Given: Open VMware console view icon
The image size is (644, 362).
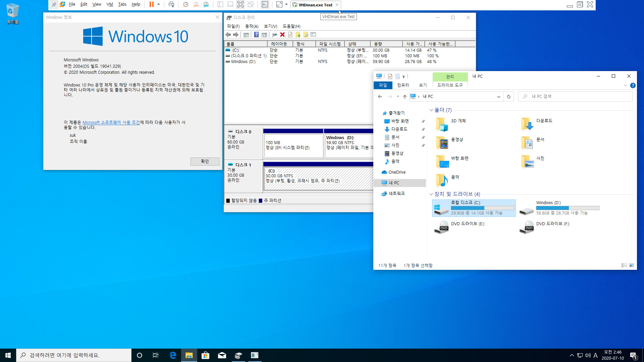Looking at the screenshot, I should tap(265, 4).
